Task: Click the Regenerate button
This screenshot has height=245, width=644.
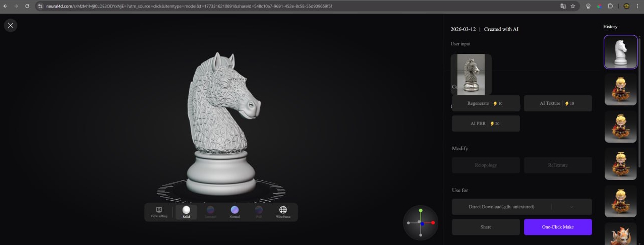Action: click(x=485, y=103)
